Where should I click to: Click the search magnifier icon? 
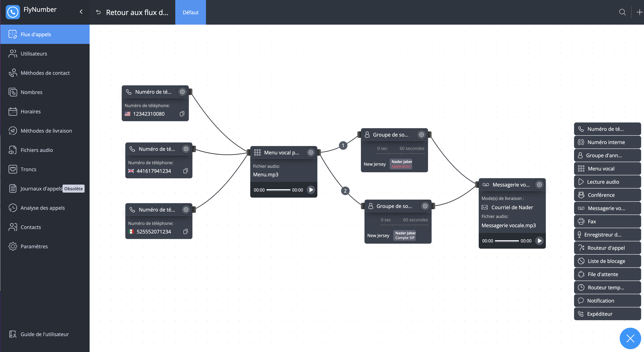pos(622,12)
